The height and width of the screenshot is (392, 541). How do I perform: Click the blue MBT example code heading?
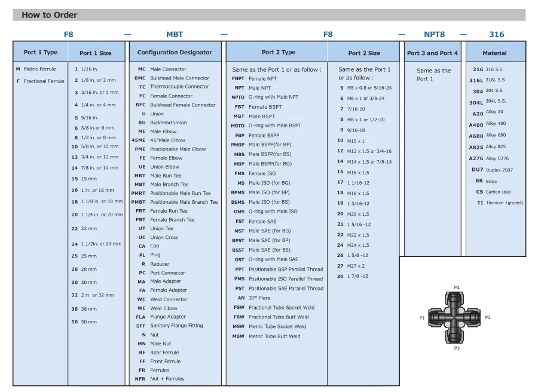click(175, 35)
